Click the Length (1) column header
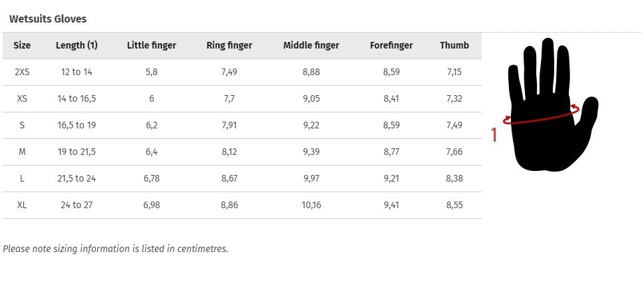 coord(77,45)
